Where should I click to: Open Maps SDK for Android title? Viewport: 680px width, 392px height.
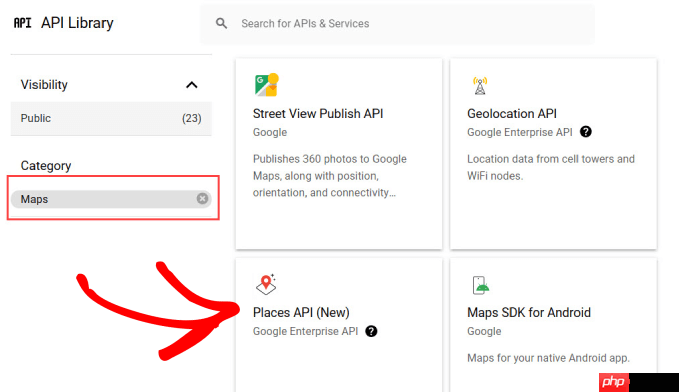coord(529,313)
